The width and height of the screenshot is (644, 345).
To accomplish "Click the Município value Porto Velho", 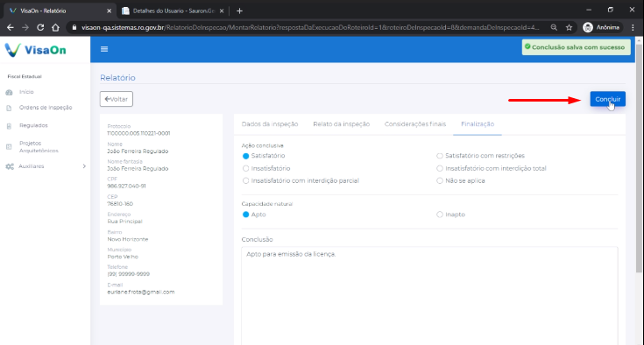I will tap(123, 257).
